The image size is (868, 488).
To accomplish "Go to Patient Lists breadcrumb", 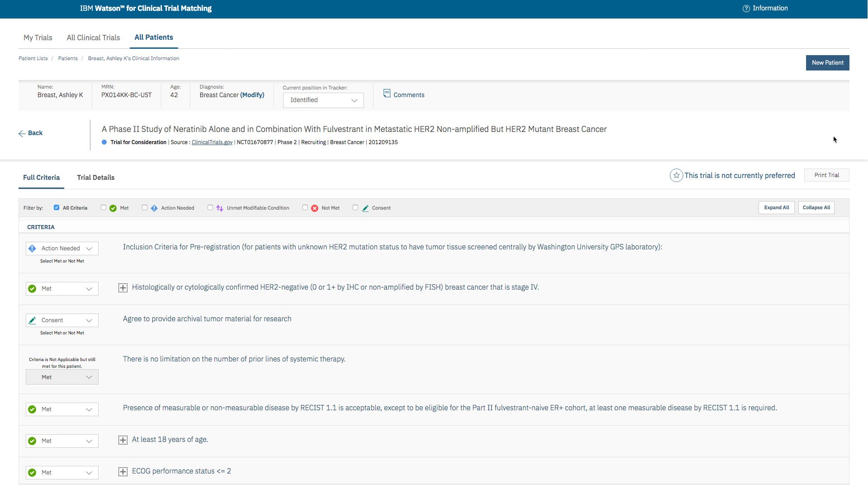I will point(33,58).
